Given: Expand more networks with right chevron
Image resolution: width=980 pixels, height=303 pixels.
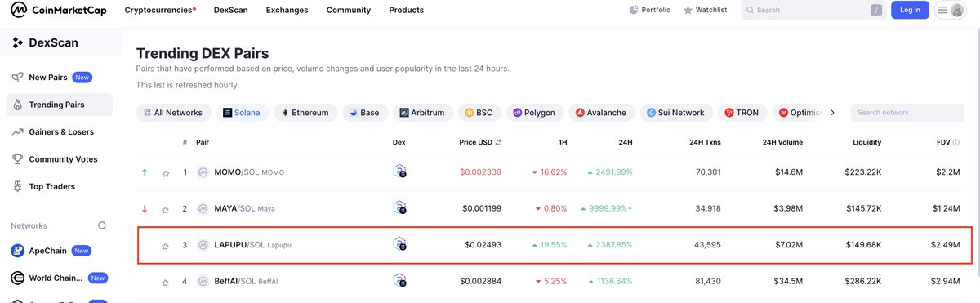Looking at the screenshot, I should coord(832,113).
